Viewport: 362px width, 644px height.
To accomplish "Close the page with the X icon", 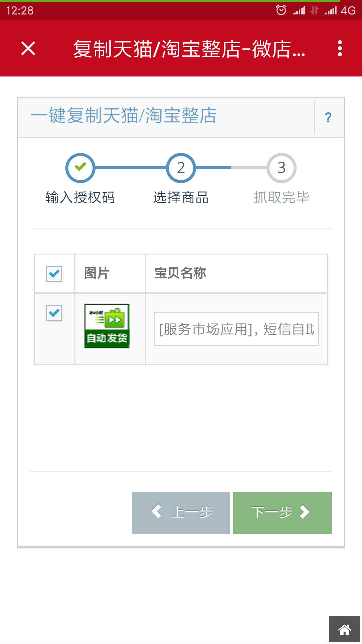I will (28, 48).
